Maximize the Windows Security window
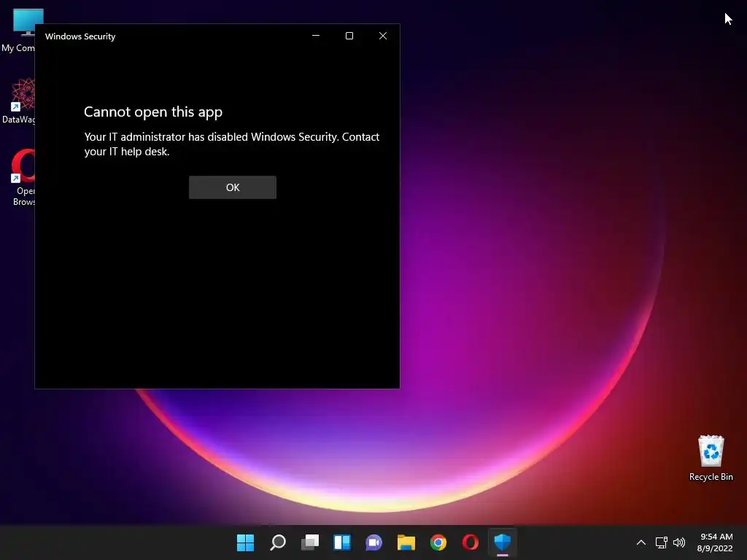The height and width of the screenshot is (560, 747). click(349, 36)
